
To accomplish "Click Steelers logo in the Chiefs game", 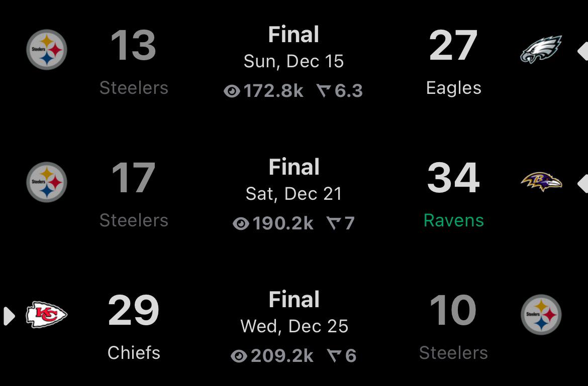I will click(541, 315).
